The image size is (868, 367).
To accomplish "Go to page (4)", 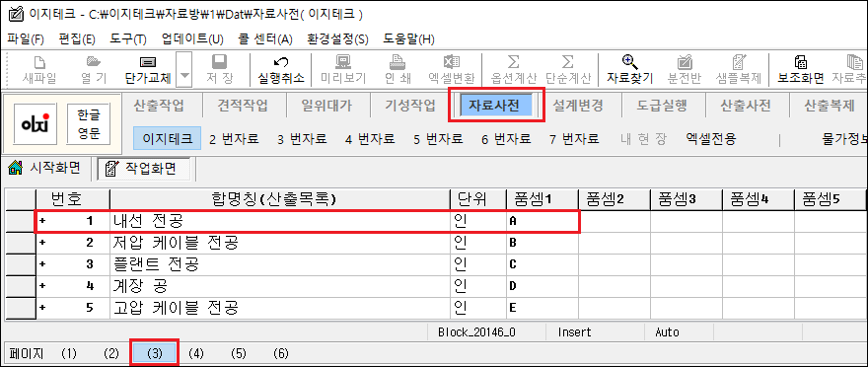I will click(196, 353).
